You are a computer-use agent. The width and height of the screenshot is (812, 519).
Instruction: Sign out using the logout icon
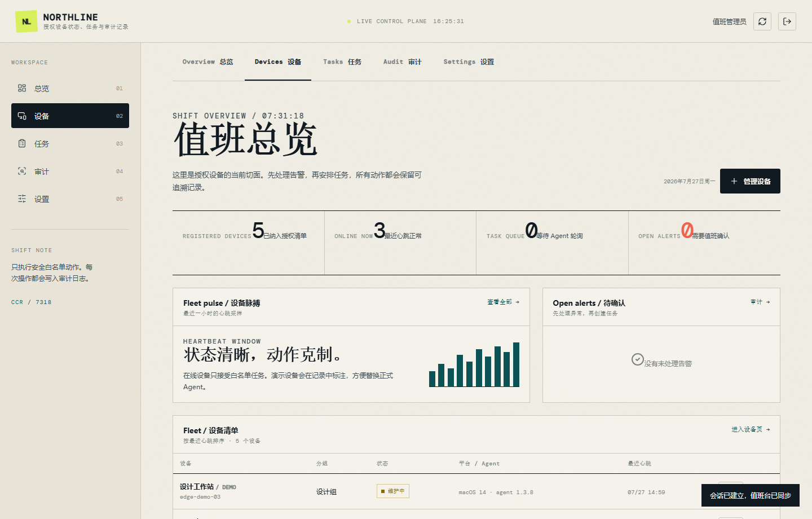787,21
